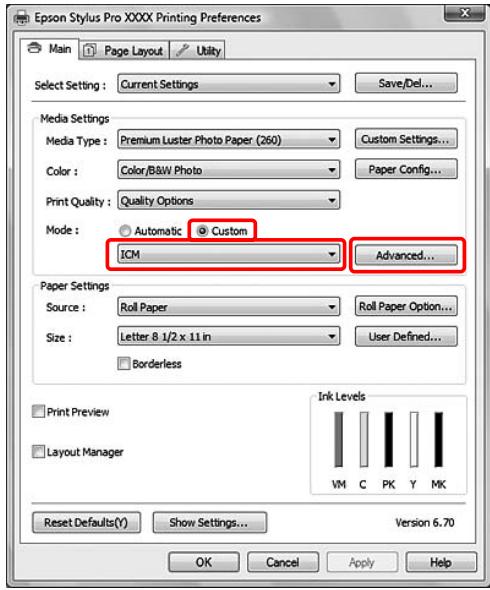
Task: Click the Custom Settings... button
Action: pos(406,139)
